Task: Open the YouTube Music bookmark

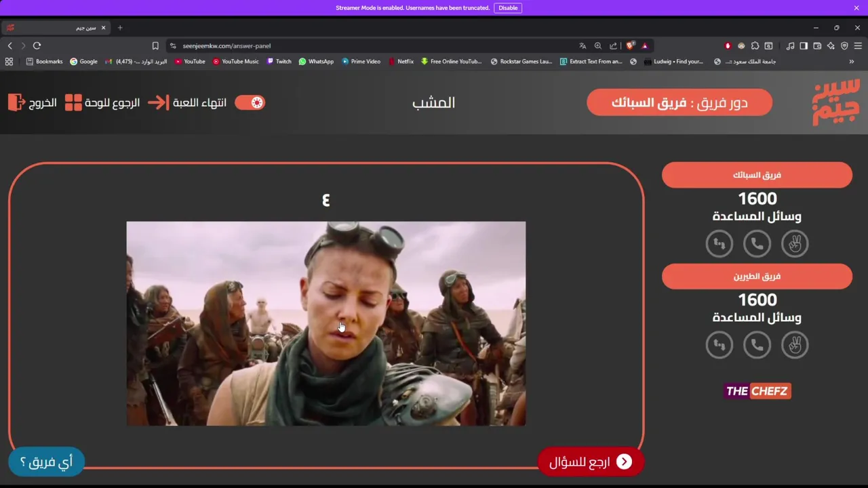Action: point(235,61)
